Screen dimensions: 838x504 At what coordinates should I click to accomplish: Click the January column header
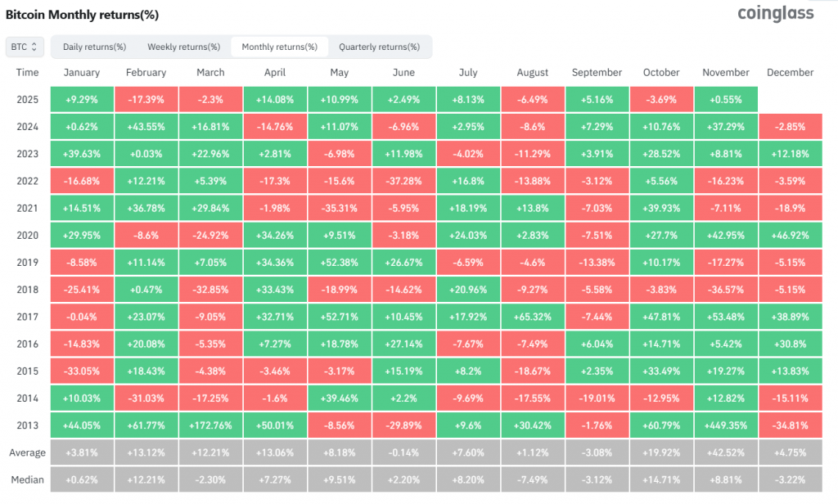tap(82, 72)
